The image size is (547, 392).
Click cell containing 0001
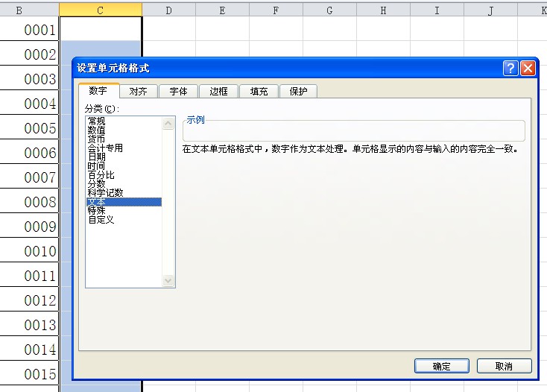pos(29,29)
